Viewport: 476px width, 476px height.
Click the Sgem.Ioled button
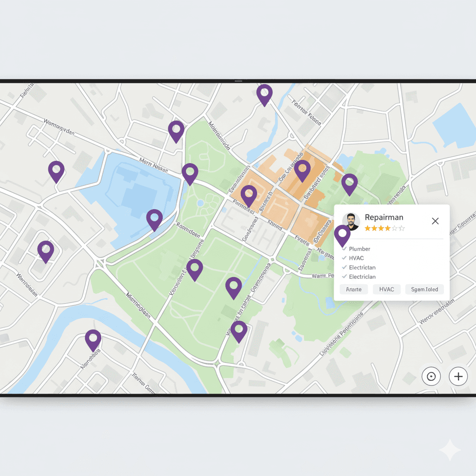(x=424, y=289)
